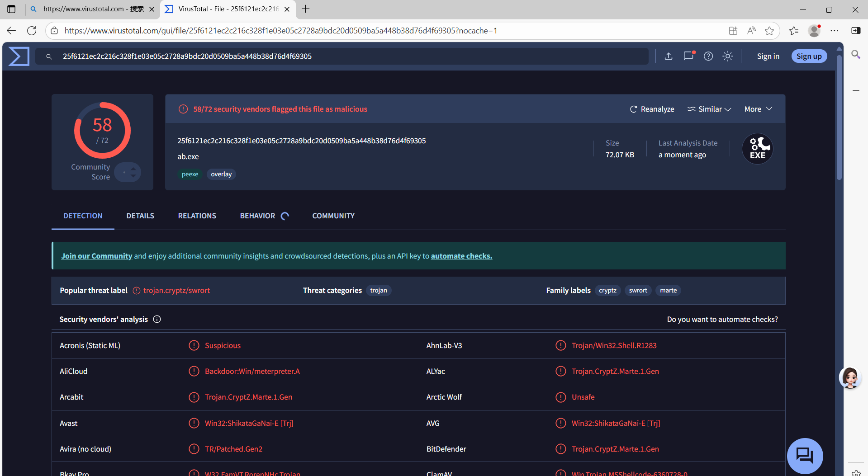
Task: Click the browser back arrow
Action: [11, 31]
